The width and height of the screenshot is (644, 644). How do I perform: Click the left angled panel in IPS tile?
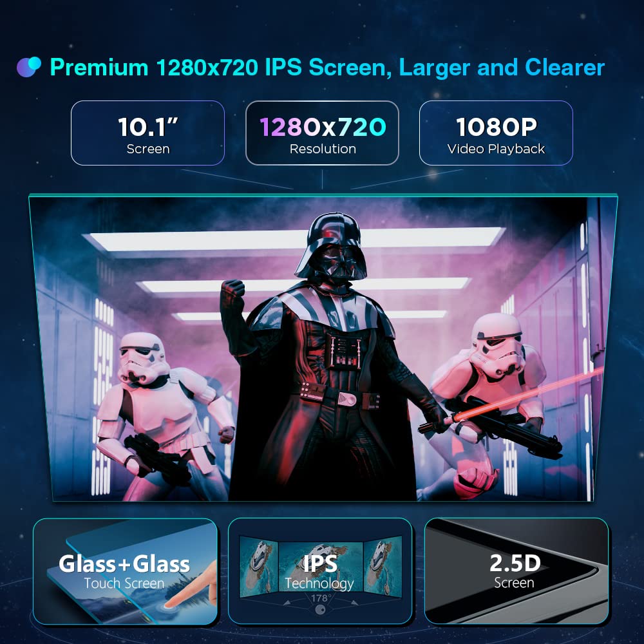(259, 567)
